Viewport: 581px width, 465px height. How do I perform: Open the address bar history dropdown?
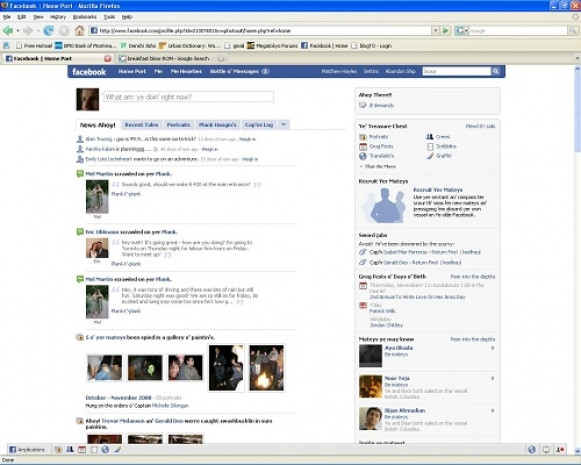[436, 31]
